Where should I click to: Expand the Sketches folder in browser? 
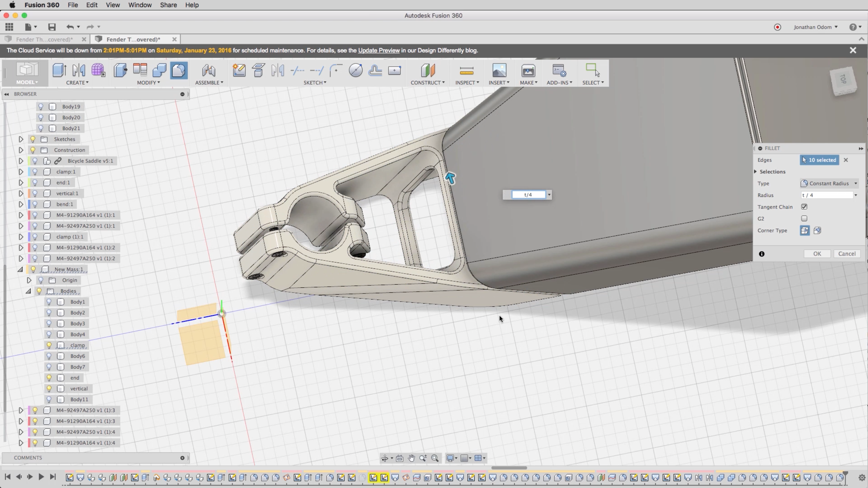click(21, 139)
